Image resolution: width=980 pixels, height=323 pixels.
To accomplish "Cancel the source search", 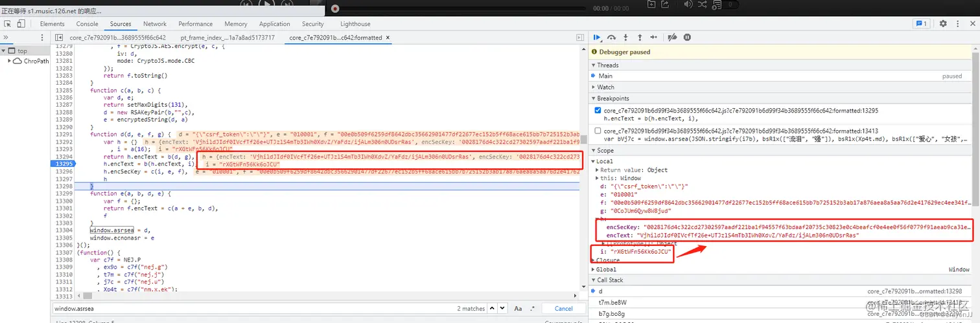I will [x=563, y=309].
